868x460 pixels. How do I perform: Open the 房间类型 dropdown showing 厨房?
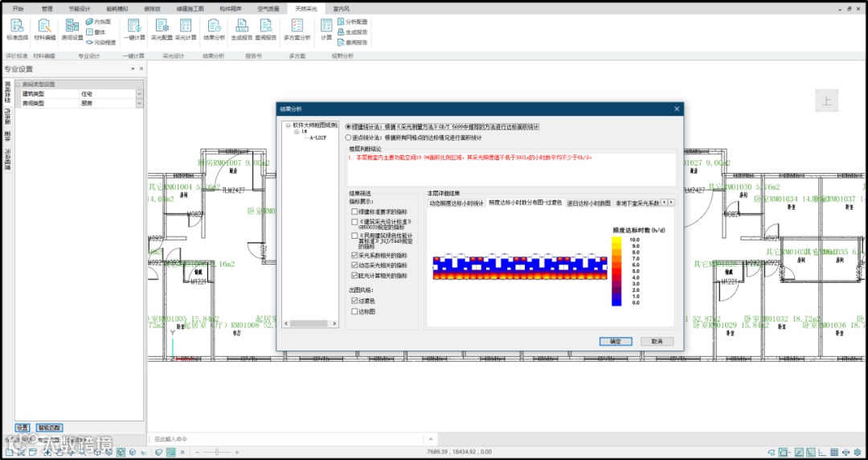click(x=140, y=103)
